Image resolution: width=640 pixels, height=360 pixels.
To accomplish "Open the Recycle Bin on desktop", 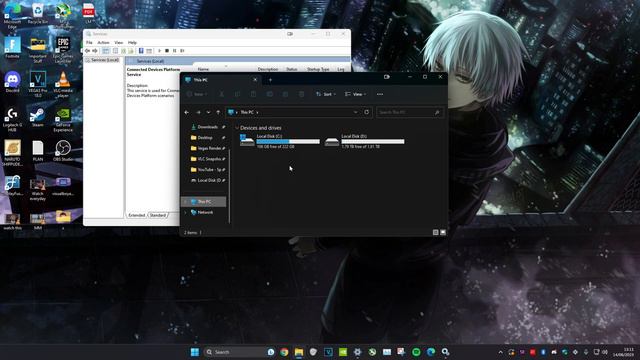I will point(38,13).
